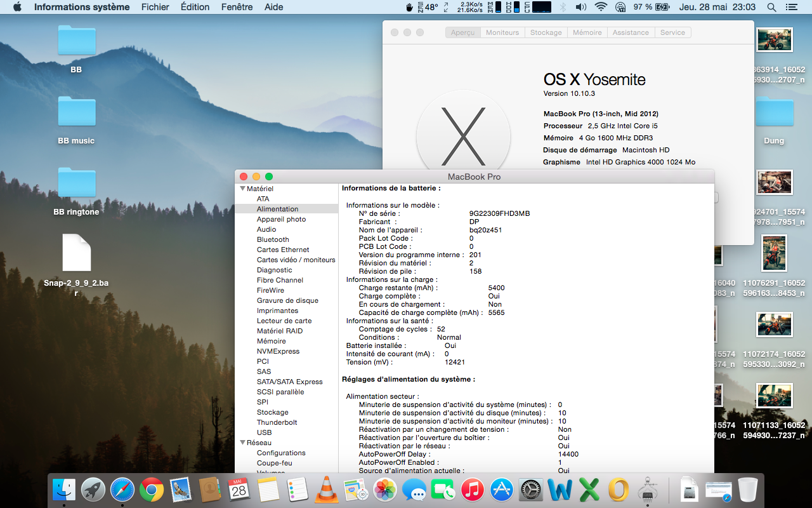The height and width of the screenshot is (508, 812).
Task: Click the Wi-Fi status menu bar icon
Action: click(x=601, y=7)
